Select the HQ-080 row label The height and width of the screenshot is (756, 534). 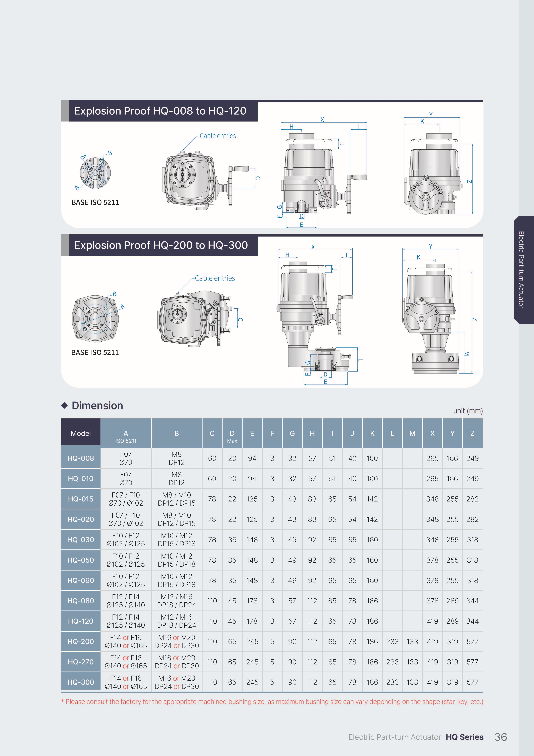(x=81, y=601)
